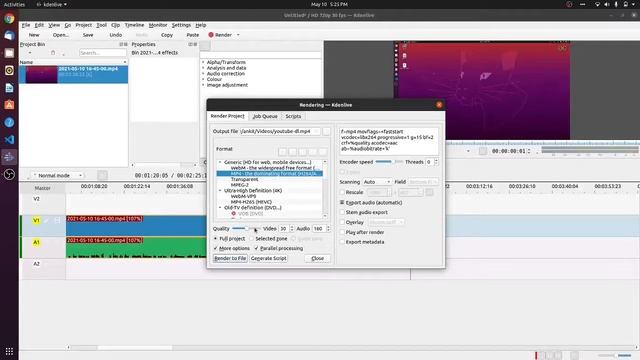Check Play after render

(342, 232)
